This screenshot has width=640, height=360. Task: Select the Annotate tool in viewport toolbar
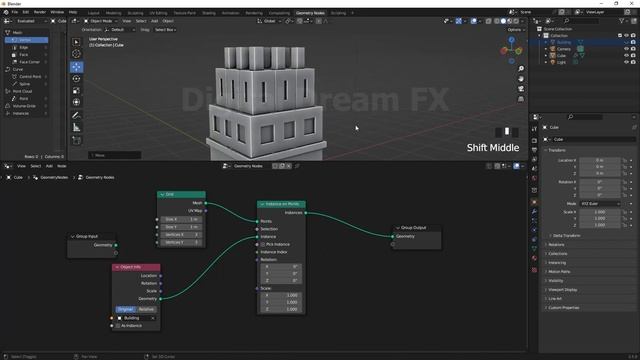pos(76,116)
